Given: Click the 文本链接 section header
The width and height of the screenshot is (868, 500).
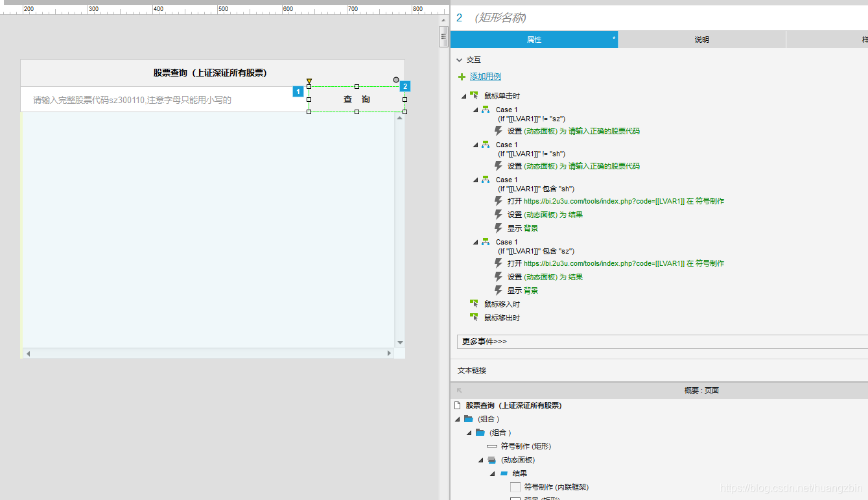Looking at the screenshot, I should 472,370.
